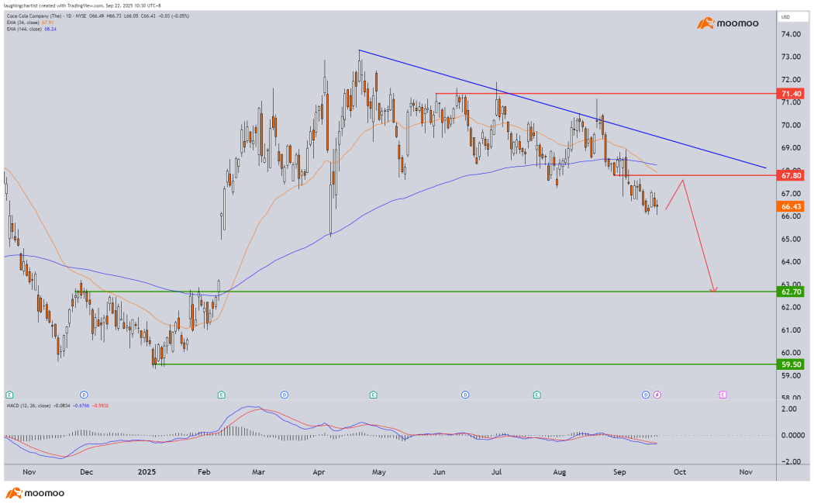This screenshot has width=814, height=504.
Task: Open the pink upcoming earnings marker in October
Action: [723, 395]
